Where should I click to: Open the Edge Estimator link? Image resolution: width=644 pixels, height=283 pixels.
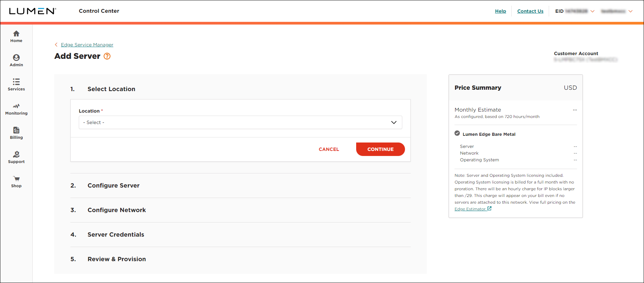coord(470,209)
